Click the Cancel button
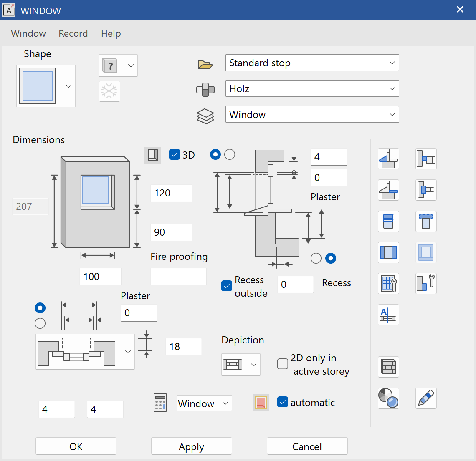This screenshot has width=476, height=461. coord(307,446)
